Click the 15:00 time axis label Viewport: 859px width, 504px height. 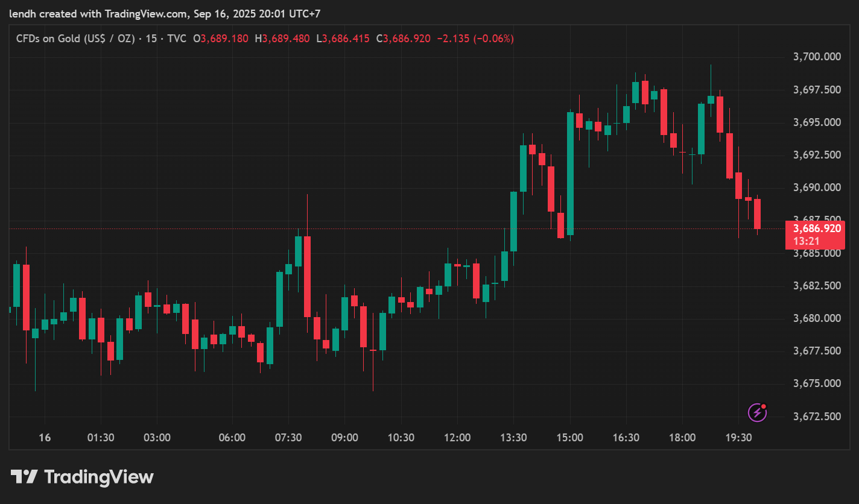point(569,438)
